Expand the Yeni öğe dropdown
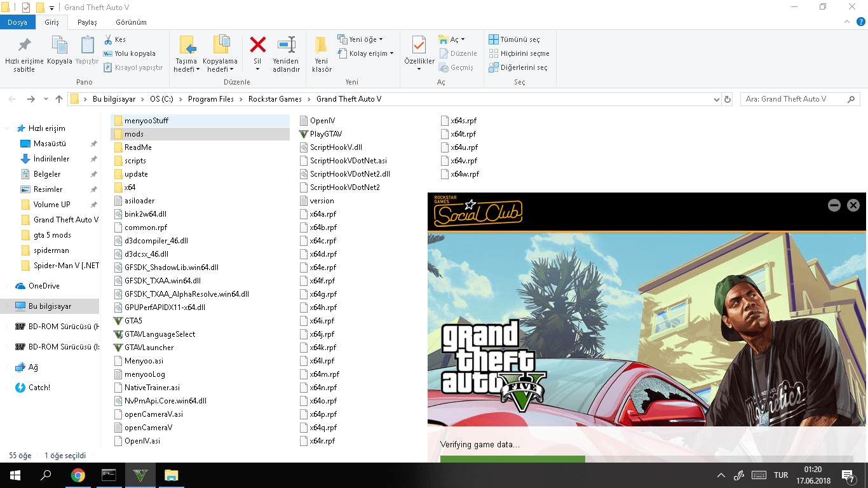Screen dimensions: 868x488 [360, 39]
